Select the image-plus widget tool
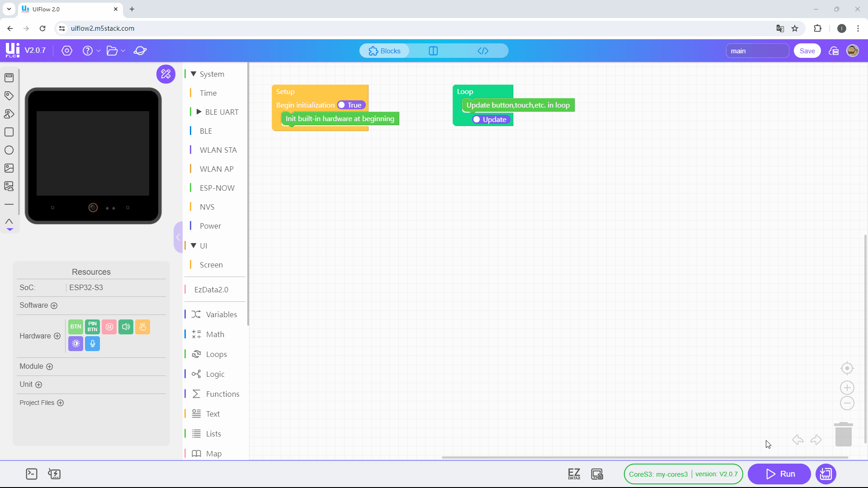Screen dimensions: 868x488 [x=9, y=186]
